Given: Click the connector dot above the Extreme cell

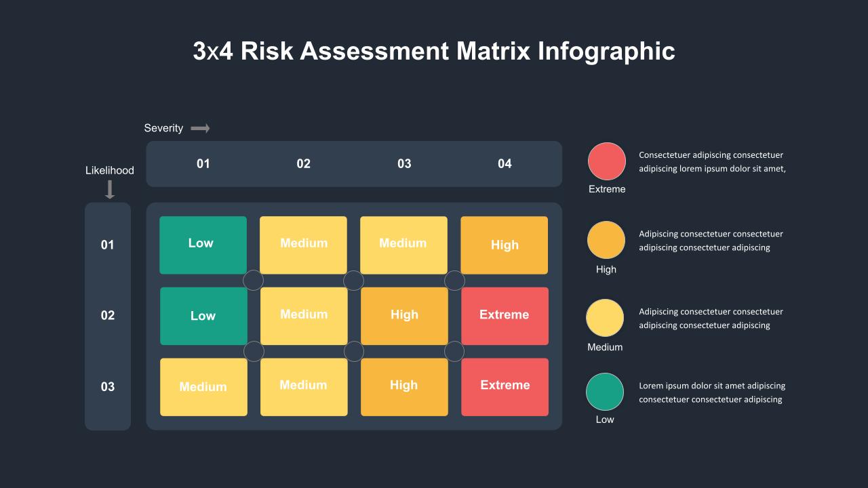Looking at the screenshot, I should (x=454, y=280).
